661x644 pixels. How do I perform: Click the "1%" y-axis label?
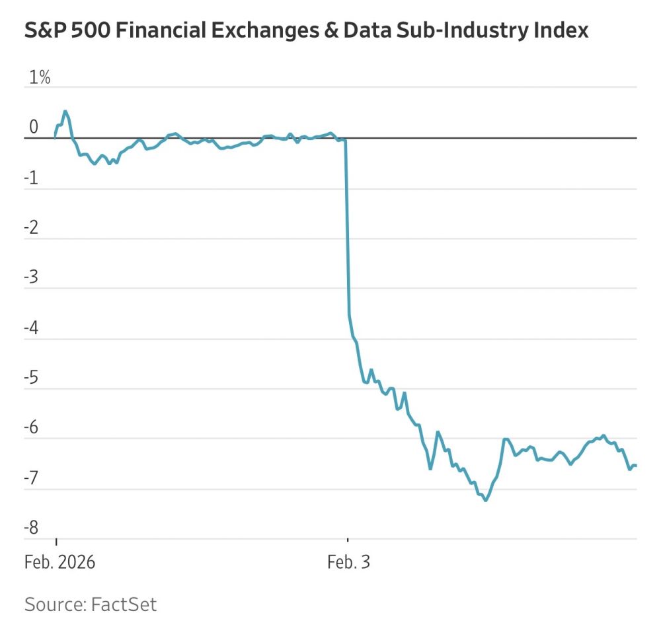[x=39, y=77]
